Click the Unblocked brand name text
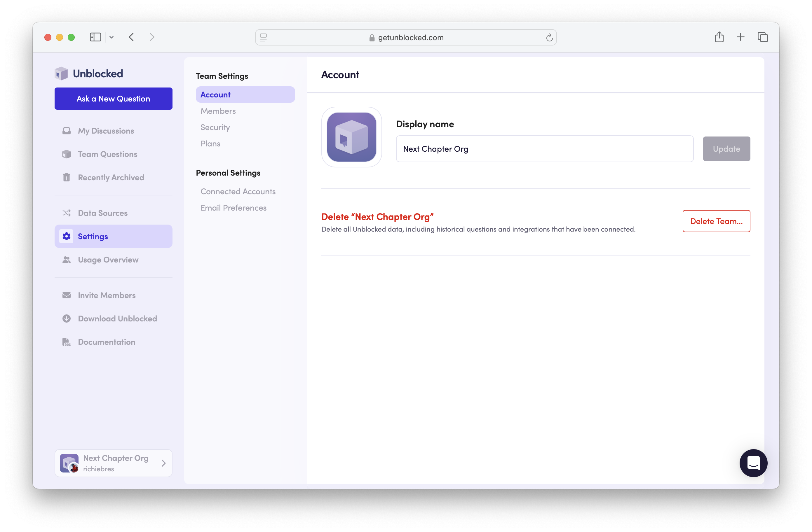 (98, 74)
